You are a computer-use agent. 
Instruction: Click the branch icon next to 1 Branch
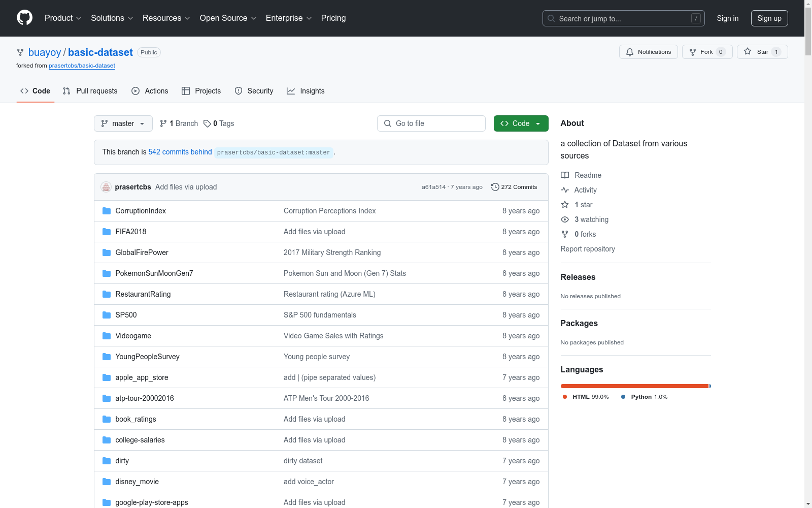tap(163, 123)
